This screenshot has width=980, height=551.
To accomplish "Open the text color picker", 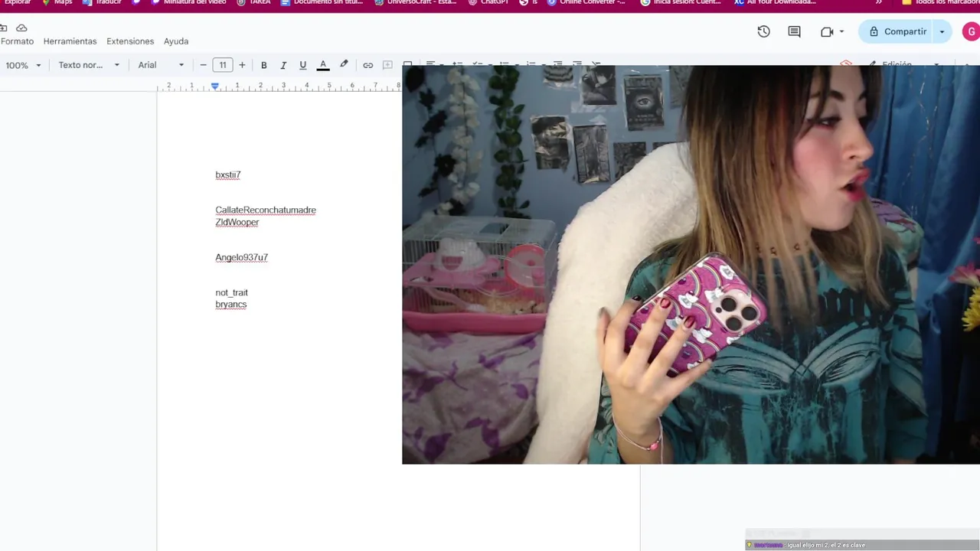I will pos(323,65).
